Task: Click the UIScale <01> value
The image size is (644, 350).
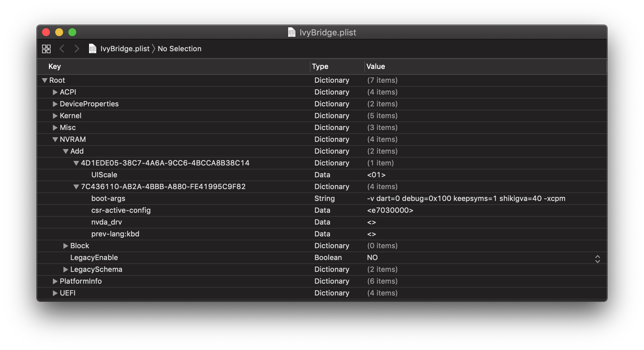Action: [376, 175]
